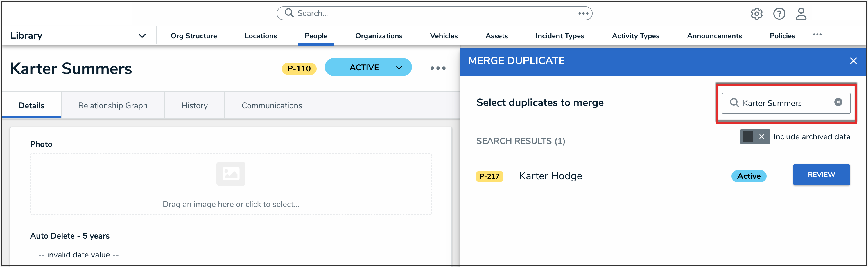Toggle Include archived data switch
This screenshot has width=868, height=267.
[754, 137]
